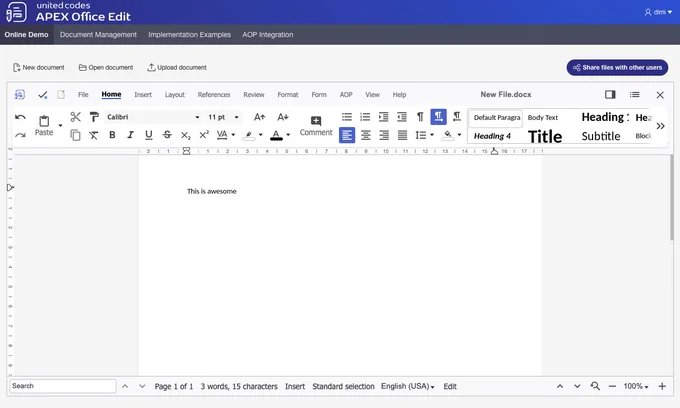Clear direct formatting icon
The height and width of the screenshot is (408, 680).
(x=94, y=135)
